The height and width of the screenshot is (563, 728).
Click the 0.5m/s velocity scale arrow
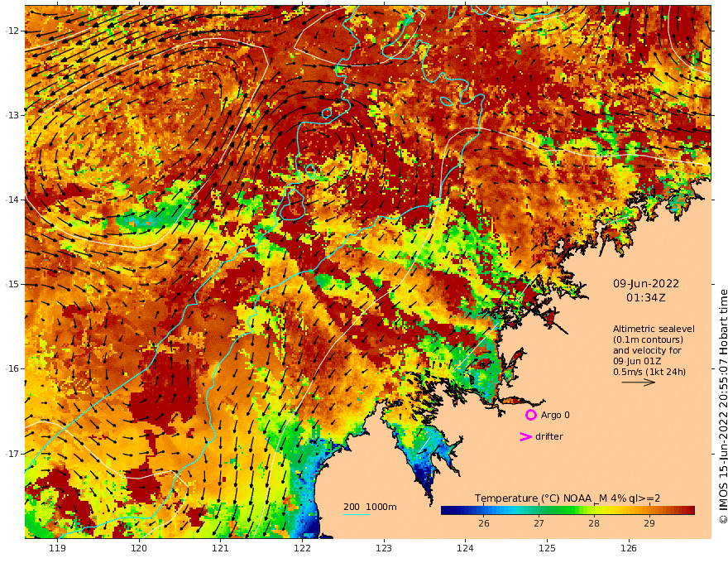click(639, 383)
